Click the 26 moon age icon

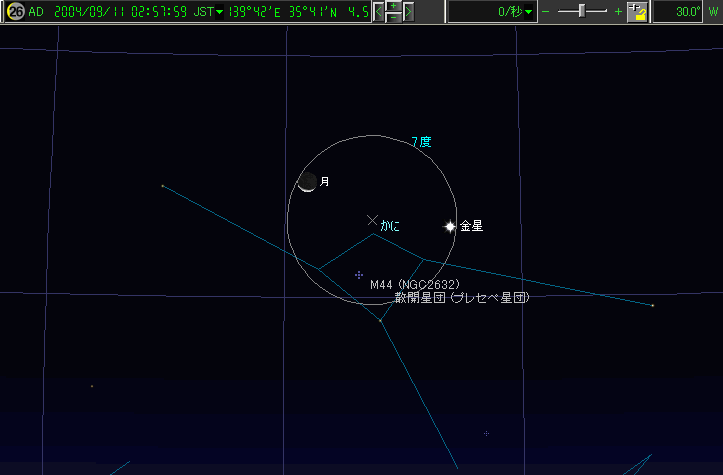point(15,12)
